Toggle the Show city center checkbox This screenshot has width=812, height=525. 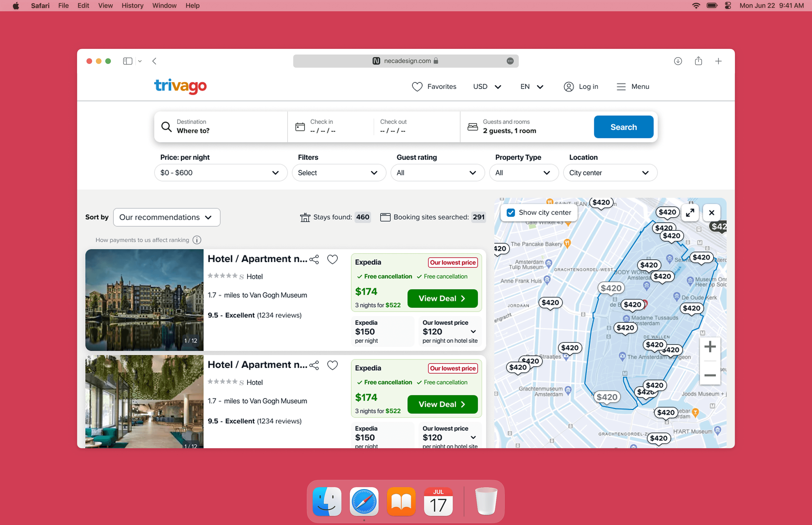(x=511, y=213)
